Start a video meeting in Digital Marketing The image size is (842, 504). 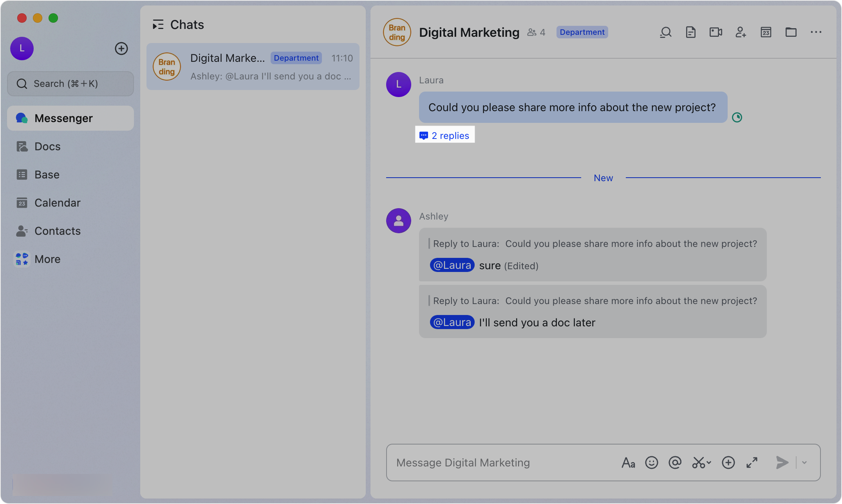pyautogui.click(x=716, y=32)
